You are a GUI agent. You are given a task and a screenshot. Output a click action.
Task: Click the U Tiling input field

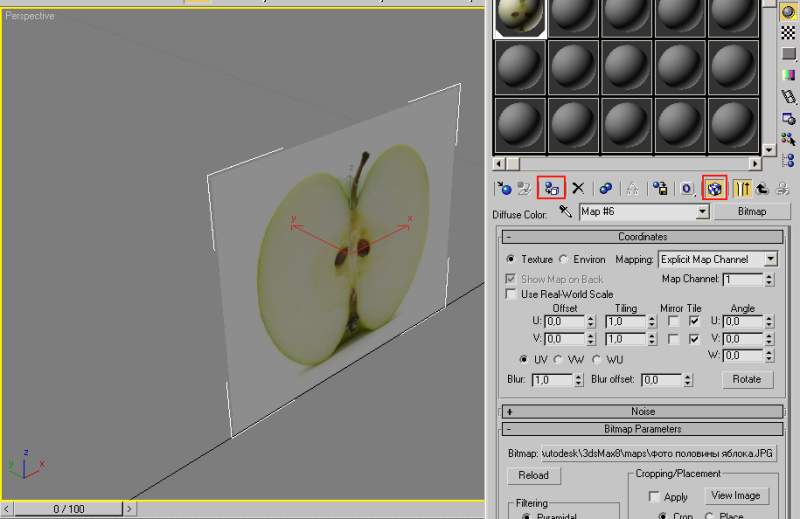click(x=626, y=322)
